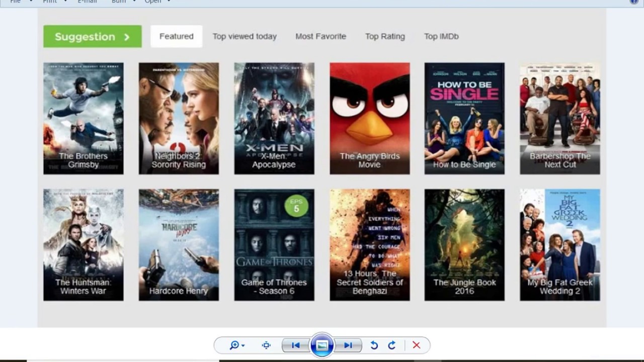The height and width of the screenshot is (362, 644).
Task: Open the Hardcore Henry poster
Action: click(x=179, y=245)
